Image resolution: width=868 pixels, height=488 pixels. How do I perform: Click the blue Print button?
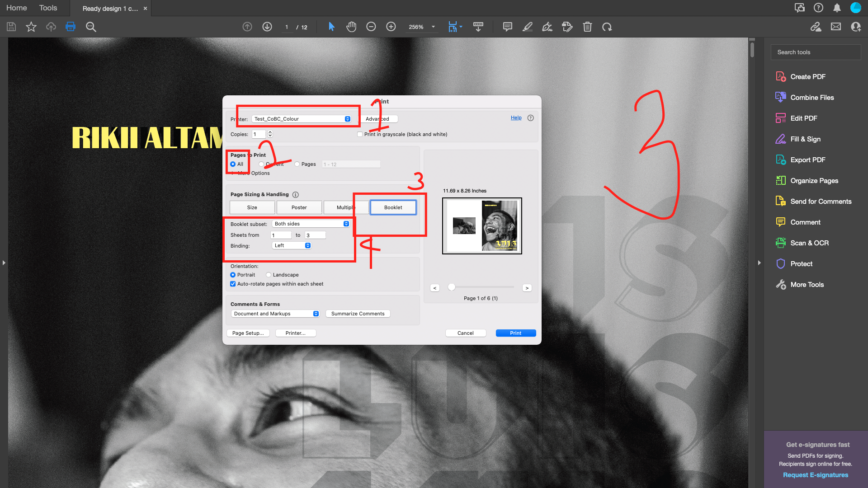tap(515, 333)
